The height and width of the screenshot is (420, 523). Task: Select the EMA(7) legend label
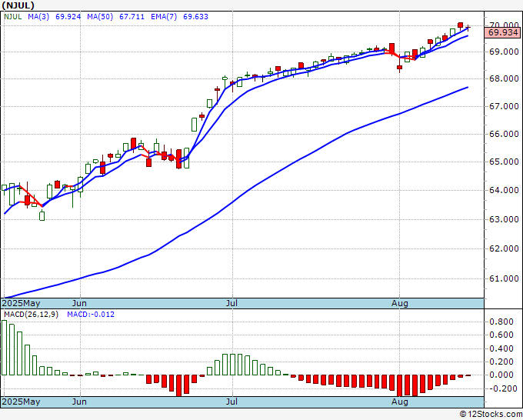pos(164,16)
